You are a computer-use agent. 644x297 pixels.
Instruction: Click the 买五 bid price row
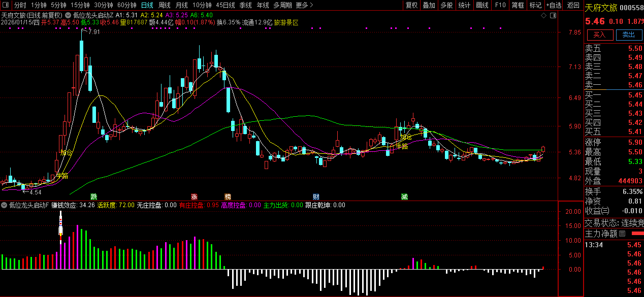coord(614,131)
